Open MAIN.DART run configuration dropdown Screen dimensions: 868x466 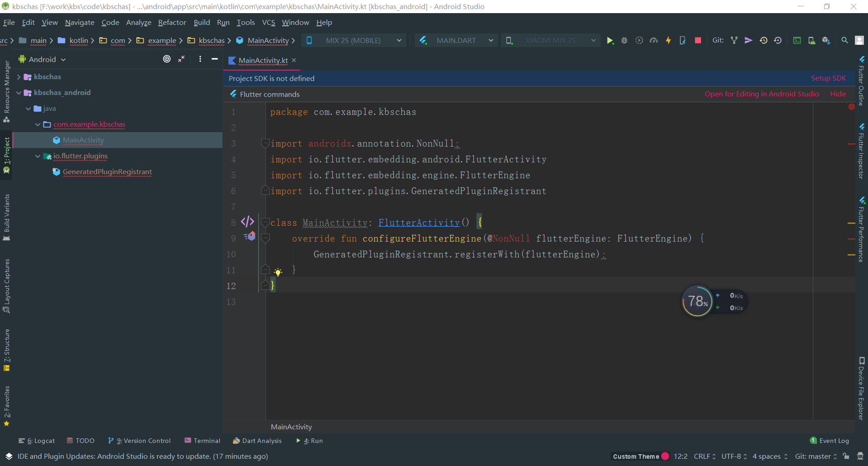[x=457, y=41]
